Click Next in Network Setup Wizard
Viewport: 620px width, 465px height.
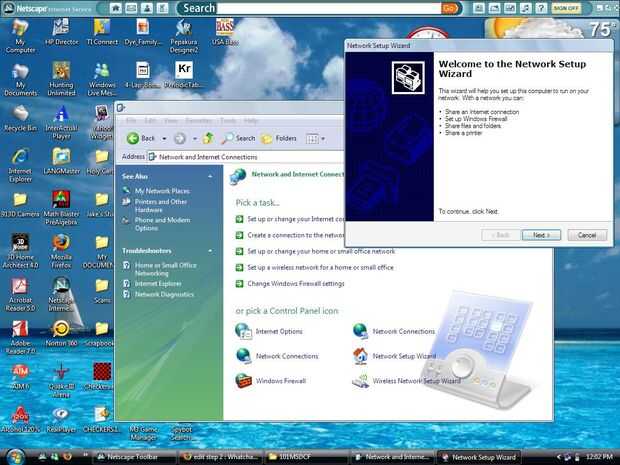[x=541, y=235]
